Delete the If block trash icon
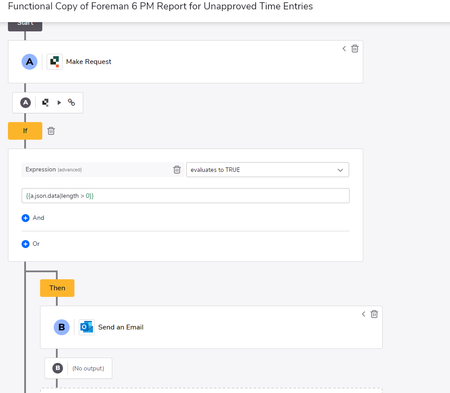Image resolution: width=450 pixels, height=393 pixels. click(x=51, y=131)
